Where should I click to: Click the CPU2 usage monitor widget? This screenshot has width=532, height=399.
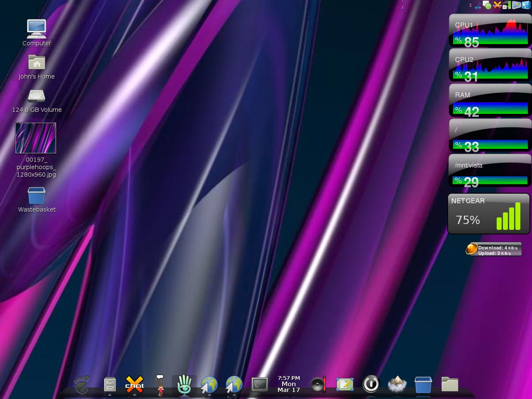pyautogui.click(x=490, y=65)
